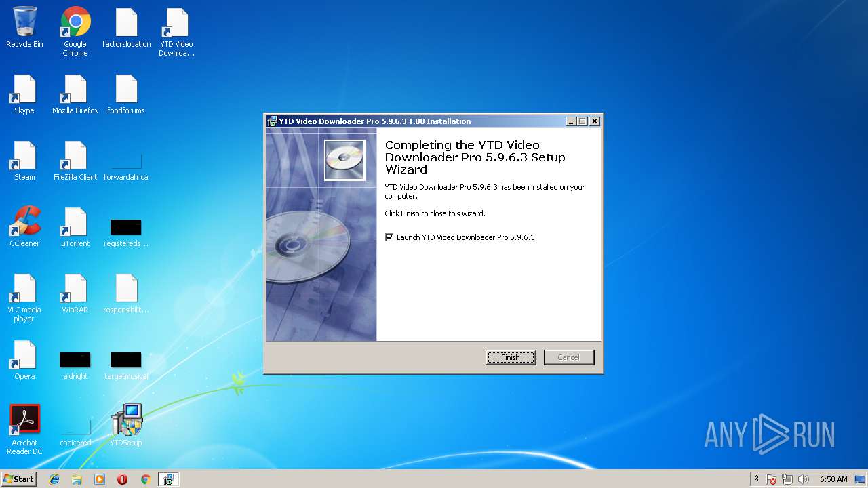Click the 'Completing the YTD Video Downloader' heading
Screen dimensions: 868x488
[475, 157]
